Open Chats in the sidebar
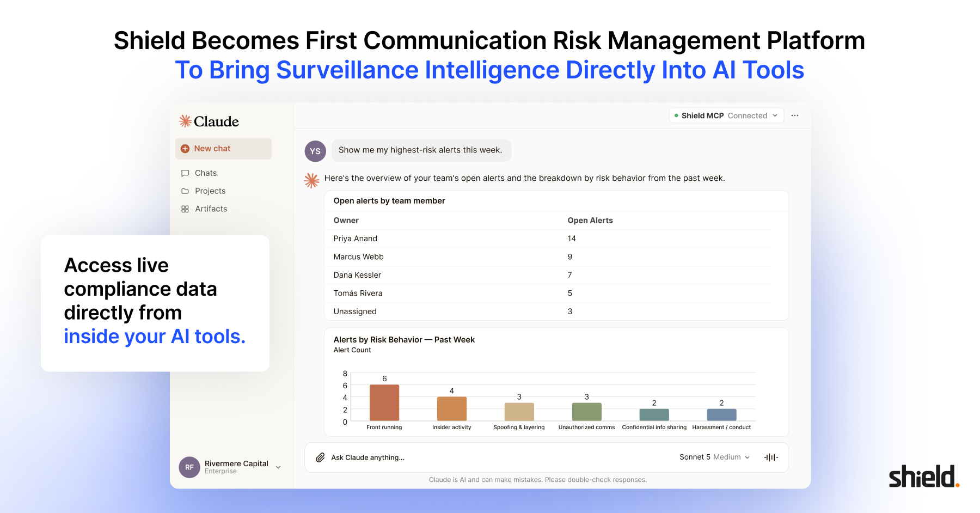The height and width of the screenshot is (513, 980). pyautogui.click(x=206, y=173)
